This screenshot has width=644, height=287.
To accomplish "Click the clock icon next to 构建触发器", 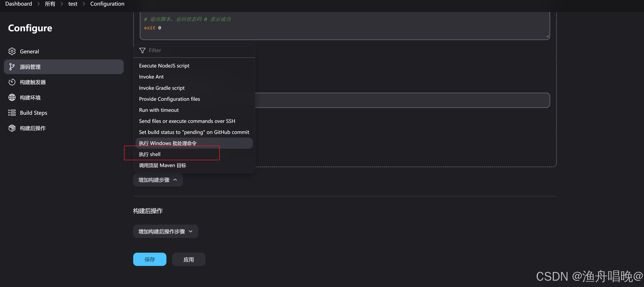I will coord(12,82).
